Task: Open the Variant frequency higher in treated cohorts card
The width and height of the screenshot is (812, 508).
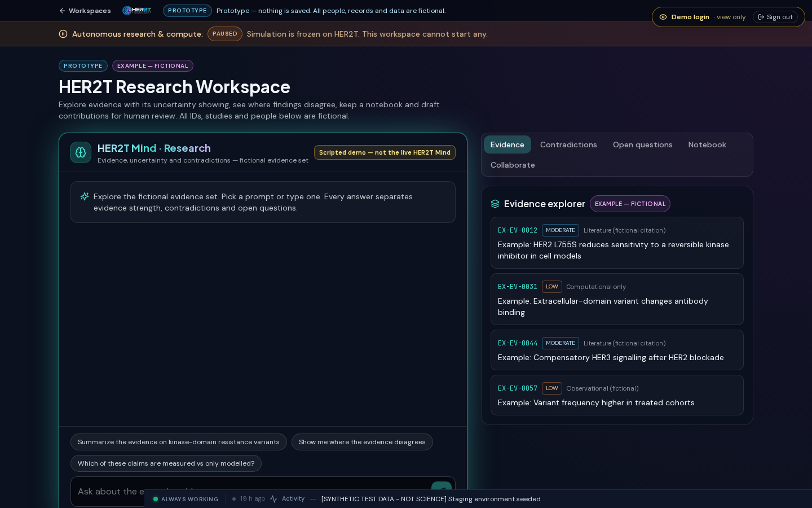Action: (617, 395)
